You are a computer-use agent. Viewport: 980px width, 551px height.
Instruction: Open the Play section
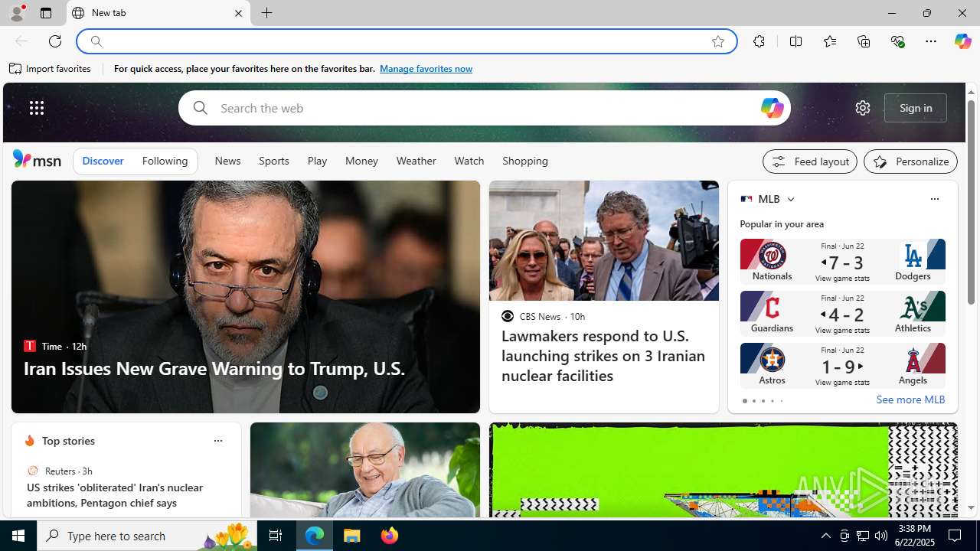(317, 161)
